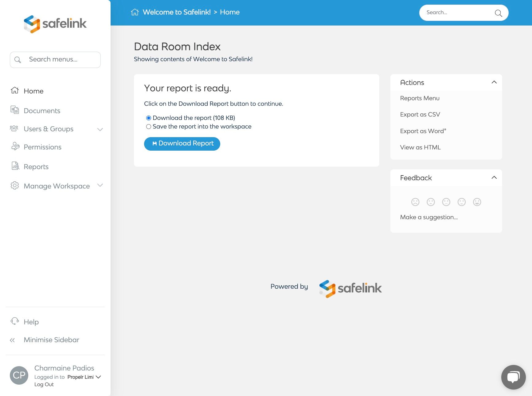Screen dimensions: 532x396
Task: Click the saddest face feedback icon
Action: coord(415,202)
